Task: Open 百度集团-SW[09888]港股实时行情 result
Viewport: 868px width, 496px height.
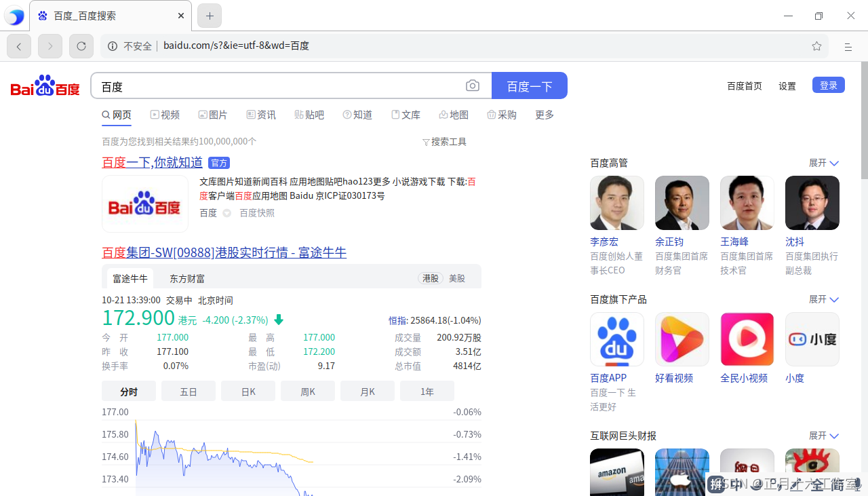Action: click(224, 252)
